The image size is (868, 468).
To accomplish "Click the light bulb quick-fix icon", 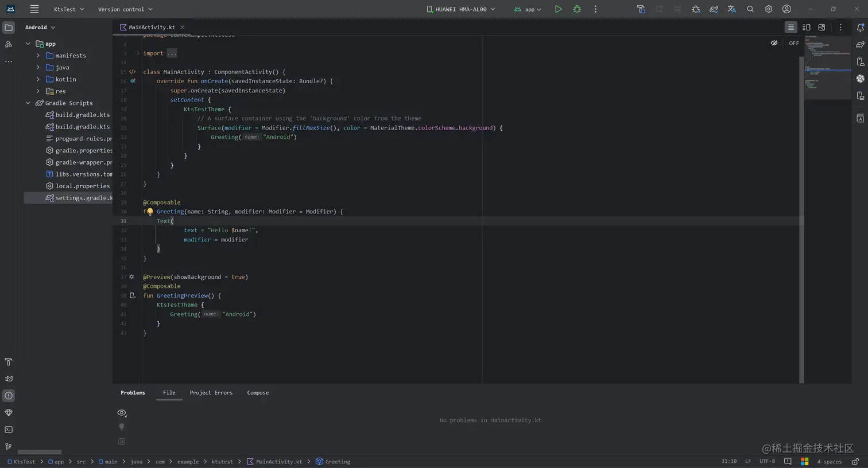I will 150,212.
